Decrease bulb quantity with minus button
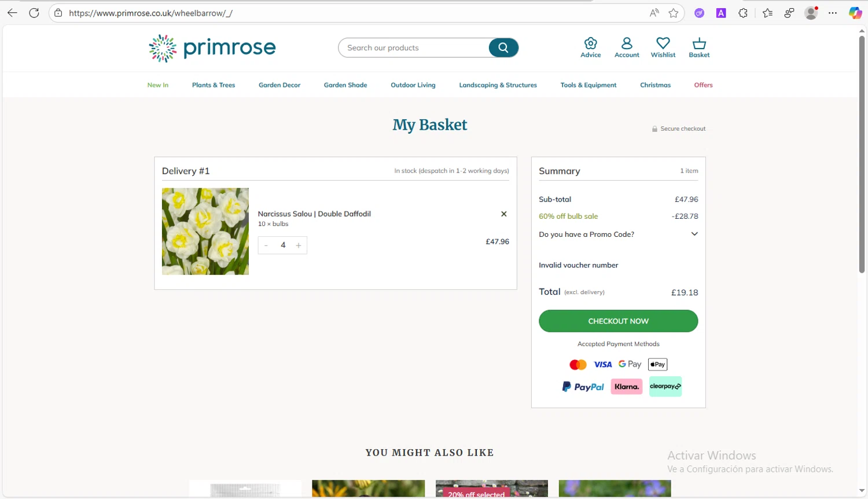 (x=266, y=245)
